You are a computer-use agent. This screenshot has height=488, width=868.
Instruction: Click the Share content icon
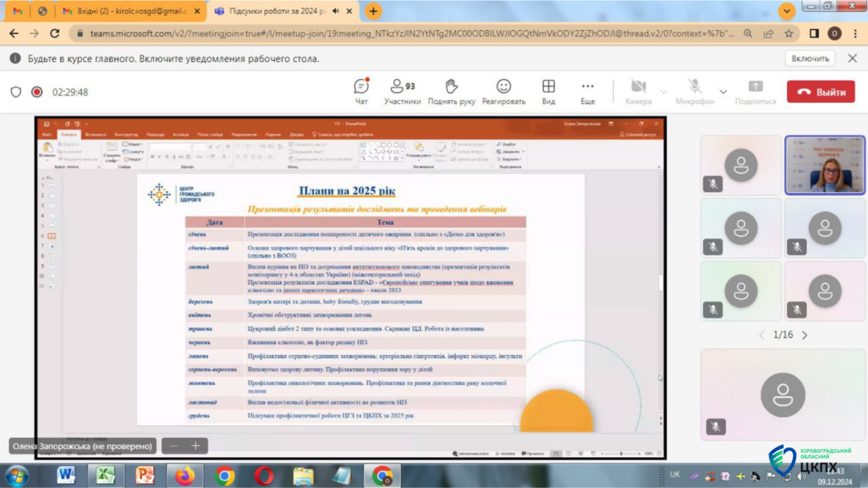click(755, 92)
